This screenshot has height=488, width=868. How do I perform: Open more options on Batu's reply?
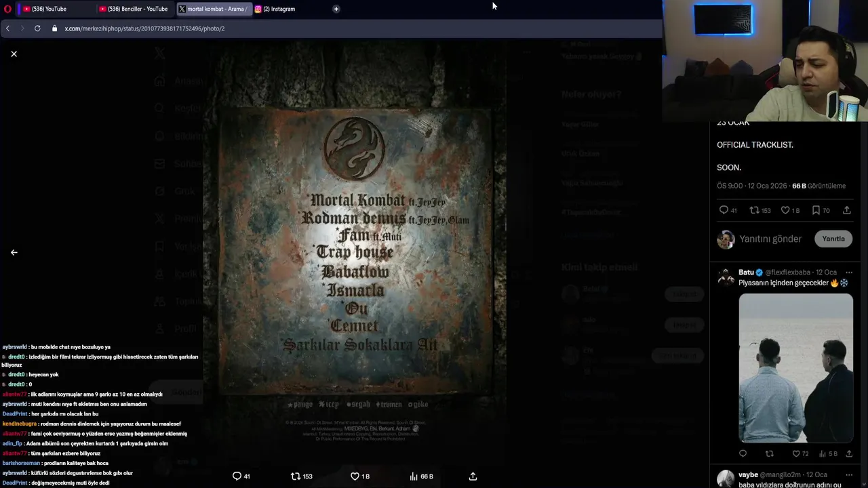pos(849,272)
